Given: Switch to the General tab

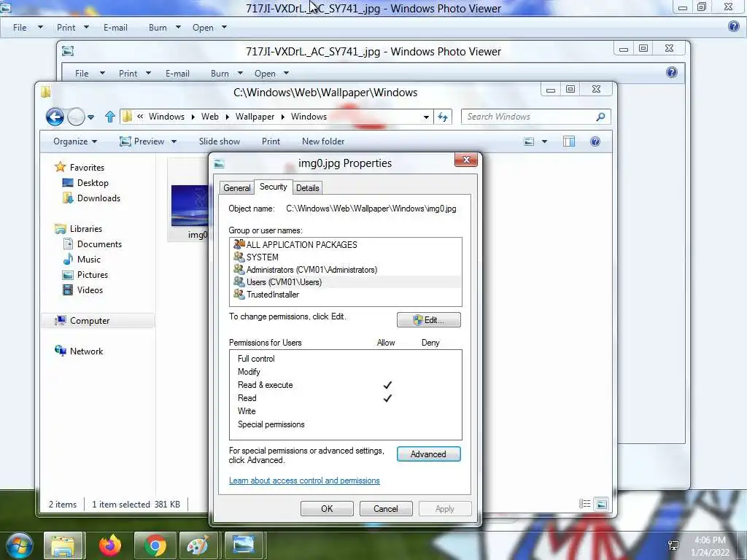Looking at the screenshot, I should pyautogui.click(x=237, y=187).
